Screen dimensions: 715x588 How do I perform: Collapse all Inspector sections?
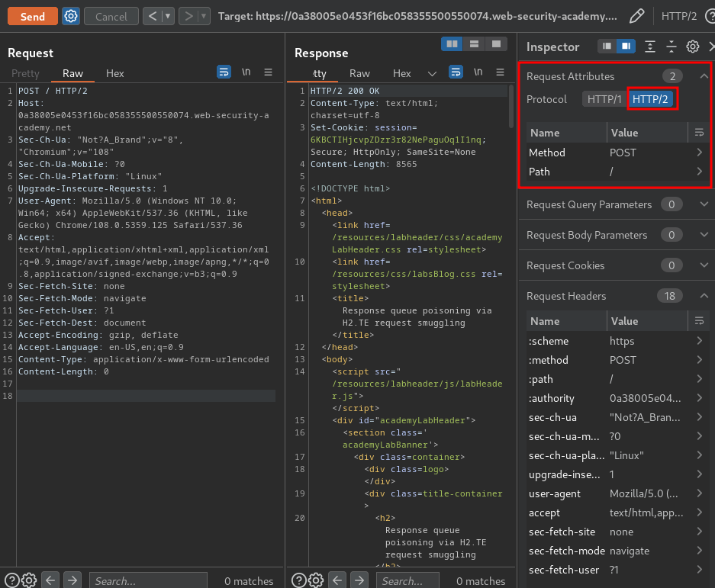pyautogui.click(x=672, y=47)
